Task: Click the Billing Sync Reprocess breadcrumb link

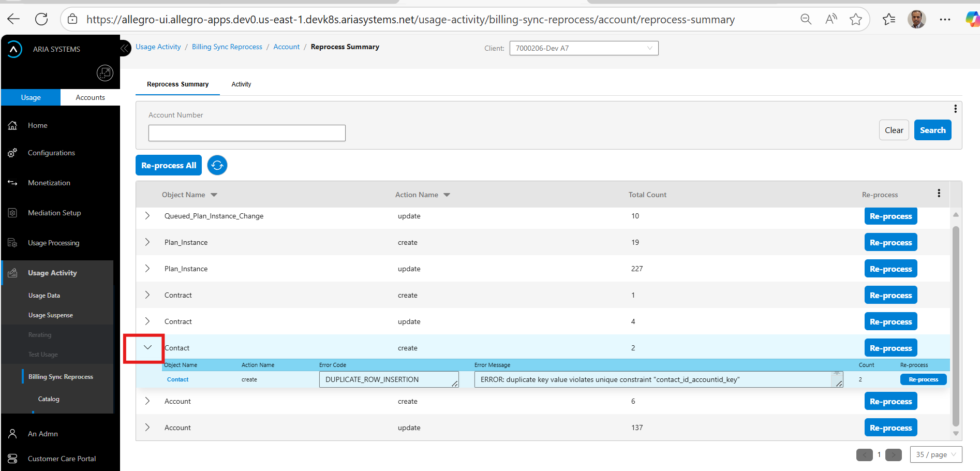Action: click(227, 47)
